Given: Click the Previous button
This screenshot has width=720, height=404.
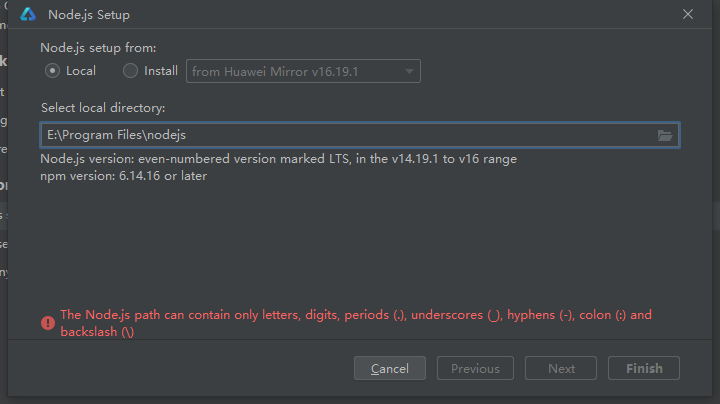Looking at the screenshot, I should pos(475,368).
